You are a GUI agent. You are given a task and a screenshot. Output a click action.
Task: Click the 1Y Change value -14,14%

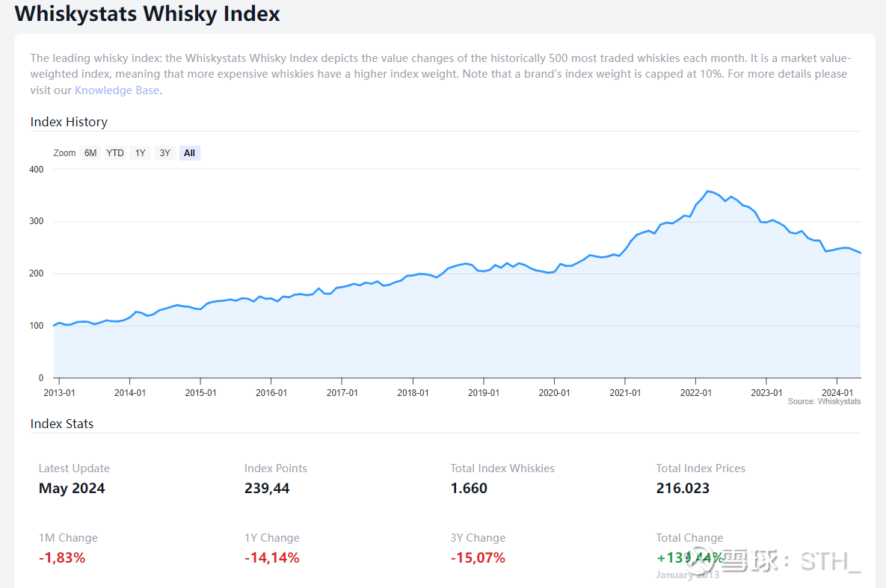coord(271,557)
